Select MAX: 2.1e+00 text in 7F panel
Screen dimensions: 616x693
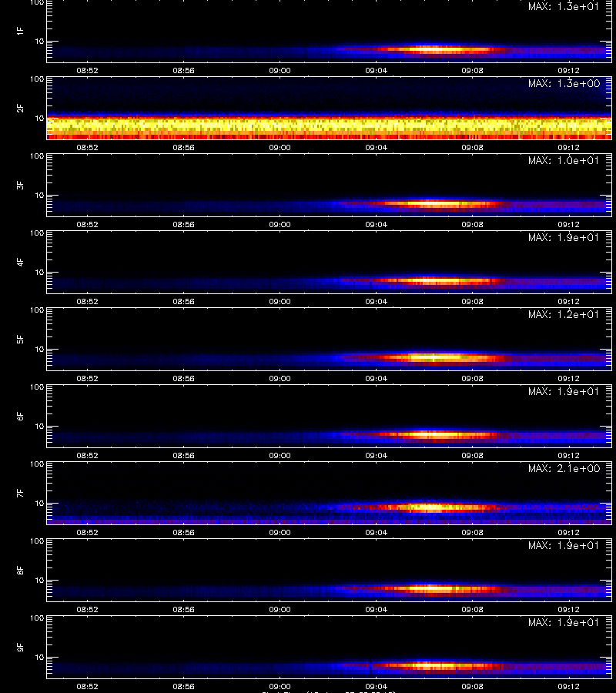coord(564,468)
